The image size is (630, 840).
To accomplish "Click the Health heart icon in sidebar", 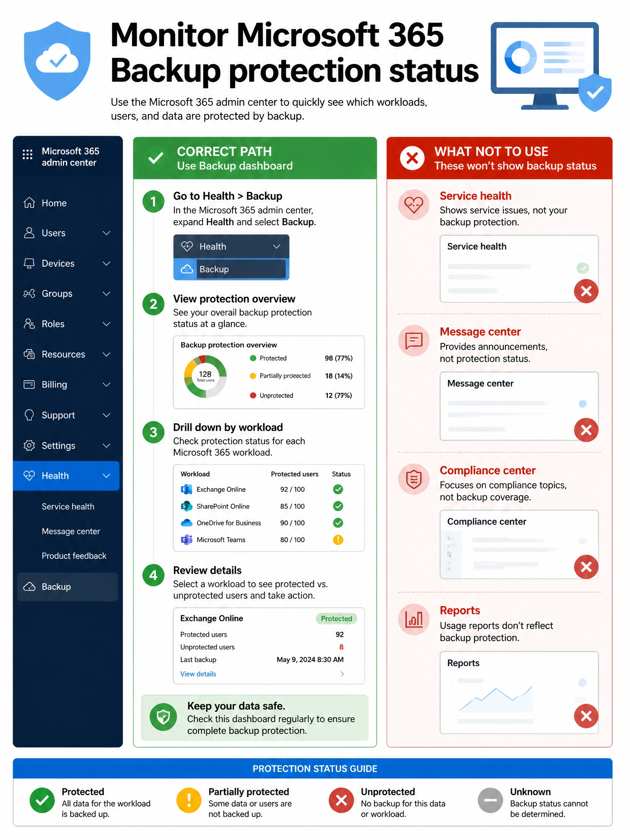I will (29, 476).
